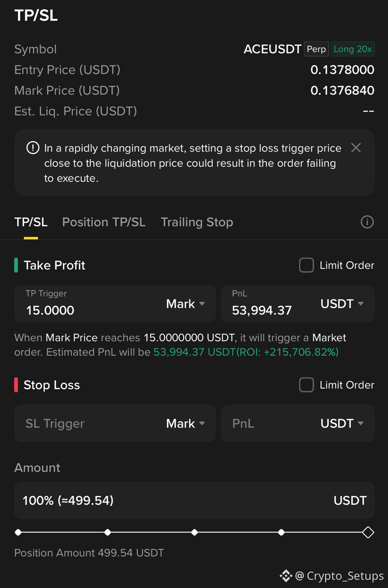This screenshot has width=388, height=588.
Task: Click the warning exclamation icon
Action: pos(33,148)
